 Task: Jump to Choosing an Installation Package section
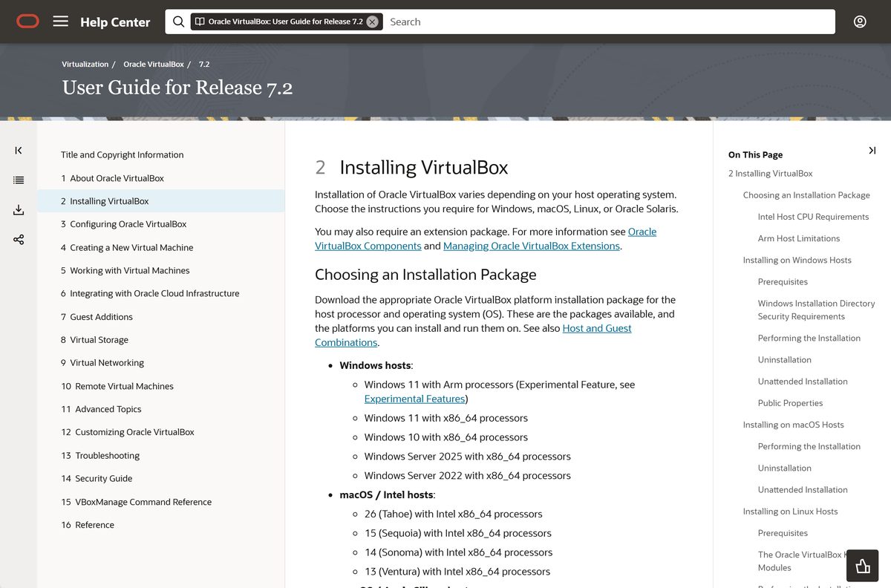tap(806, 195)
